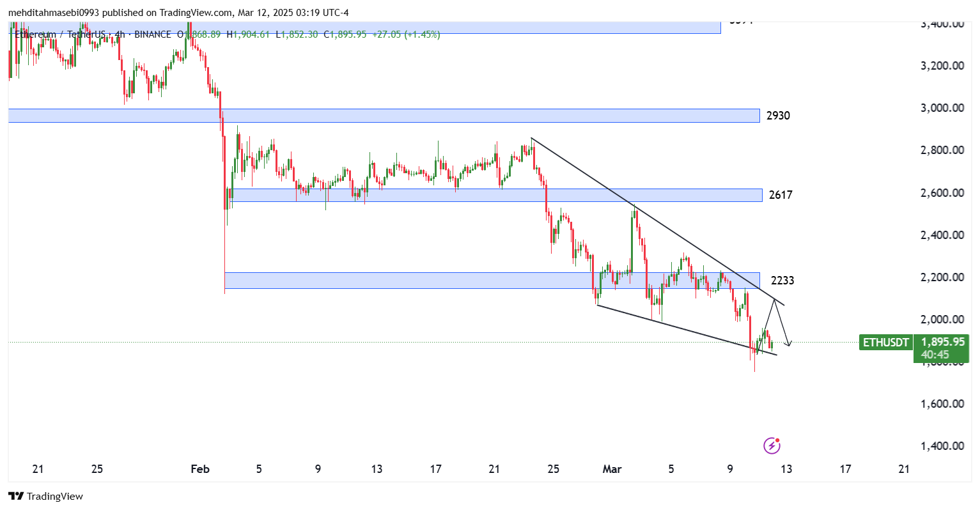Click the closing price C1,895.95 in legend
This screenshot has width=980, height=510.
[345, 35]
